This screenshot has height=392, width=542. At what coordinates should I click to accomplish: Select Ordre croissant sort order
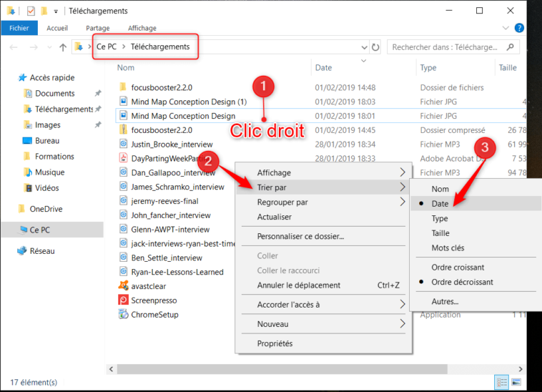coord(458,268)
